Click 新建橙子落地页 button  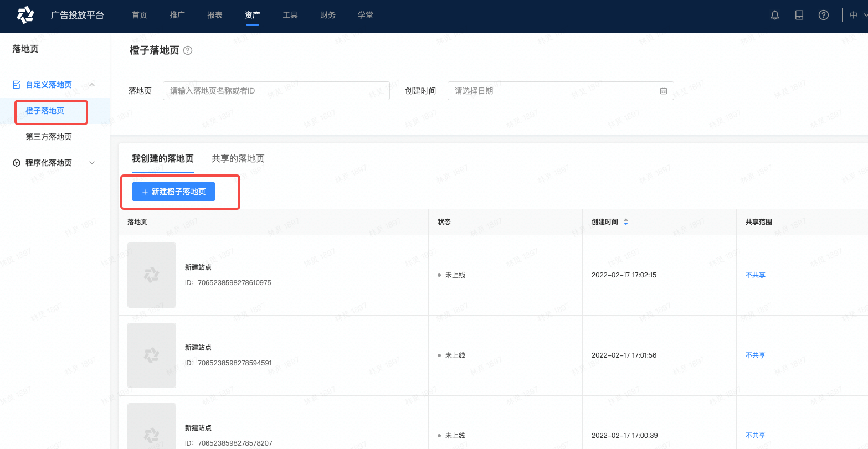pos(173,192)
